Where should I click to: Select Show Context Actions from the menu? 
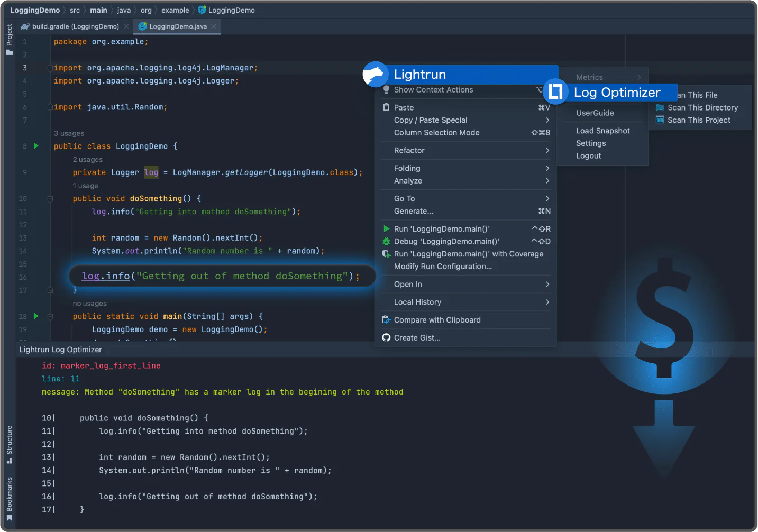(433, 90)
